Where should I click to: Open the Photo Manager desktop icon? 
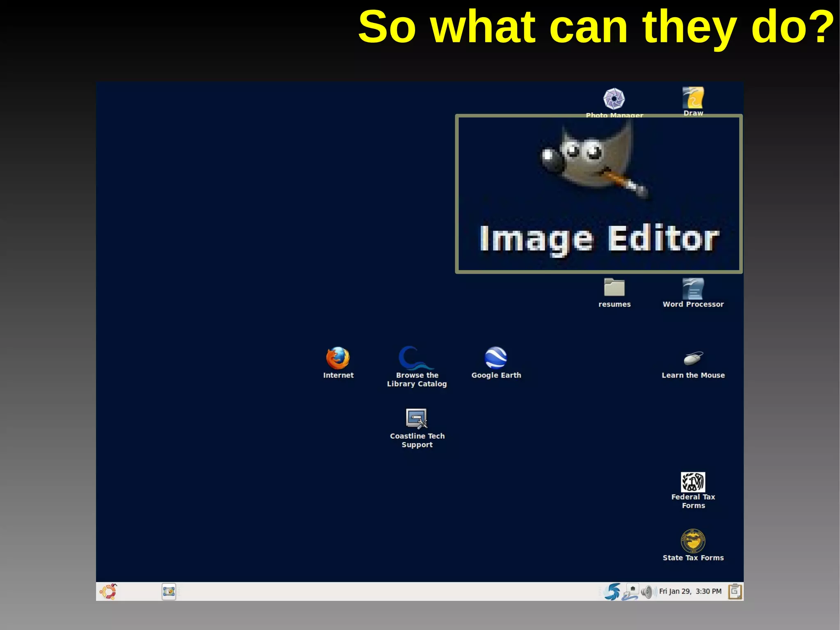coord(614,99)
